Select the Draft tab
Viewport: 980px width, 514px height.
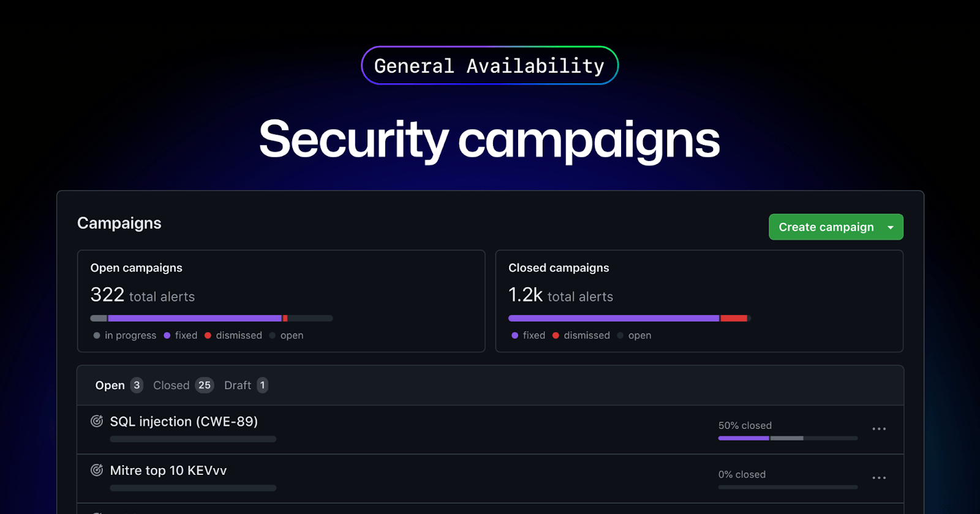(x=238, y=385)
